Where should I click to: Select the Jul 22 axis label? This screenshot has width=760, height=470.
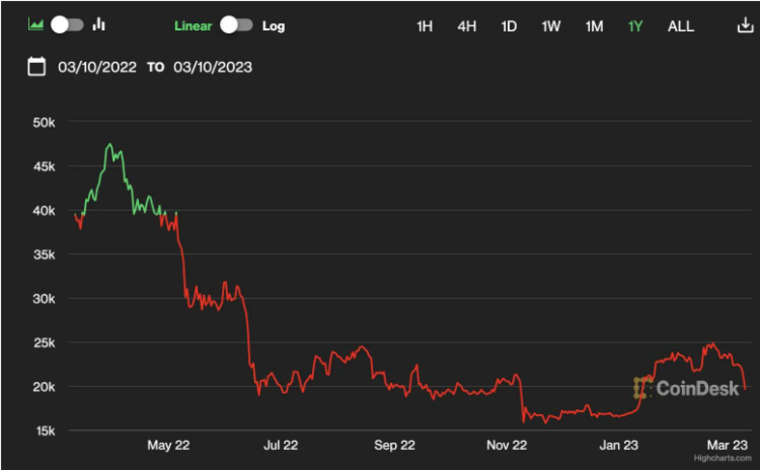coord(281,445)
